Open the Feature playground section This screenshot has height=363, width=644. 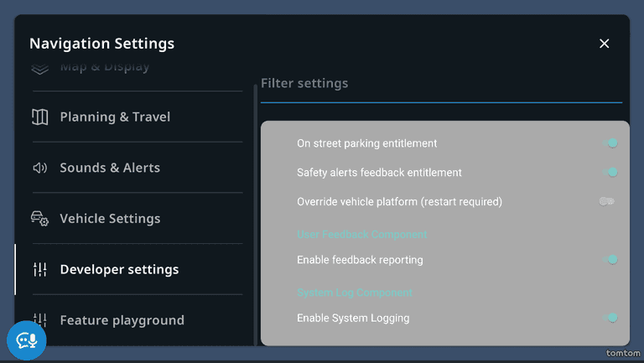pyautogui.click(x=122, y=320)
